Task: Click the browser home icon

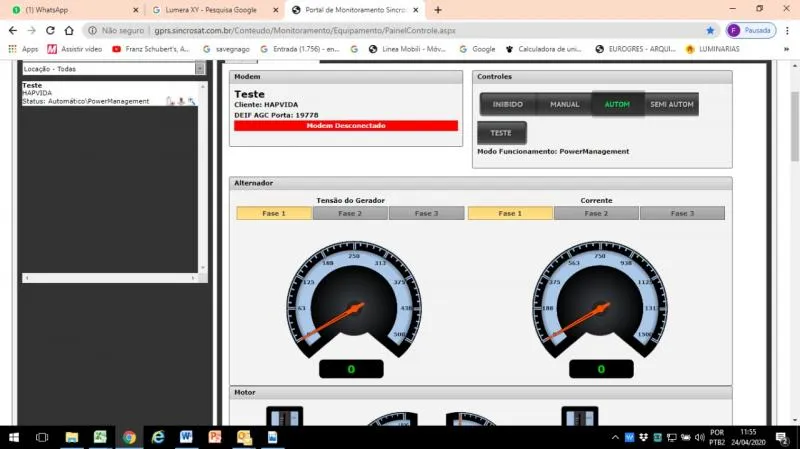Action: pos(69,30)
